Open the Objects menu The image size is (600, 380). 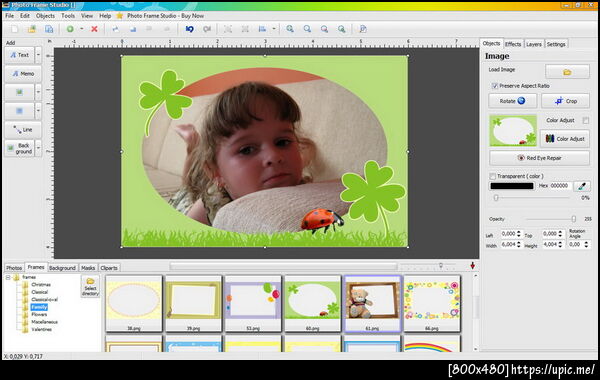coord(45,16)
